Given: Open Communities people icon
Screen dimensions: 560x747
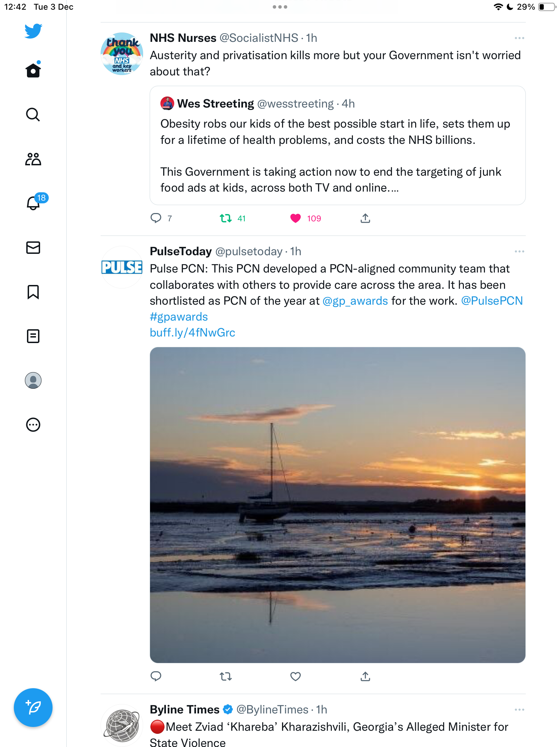Looking at the screenshot, I should tap(33, 159).
